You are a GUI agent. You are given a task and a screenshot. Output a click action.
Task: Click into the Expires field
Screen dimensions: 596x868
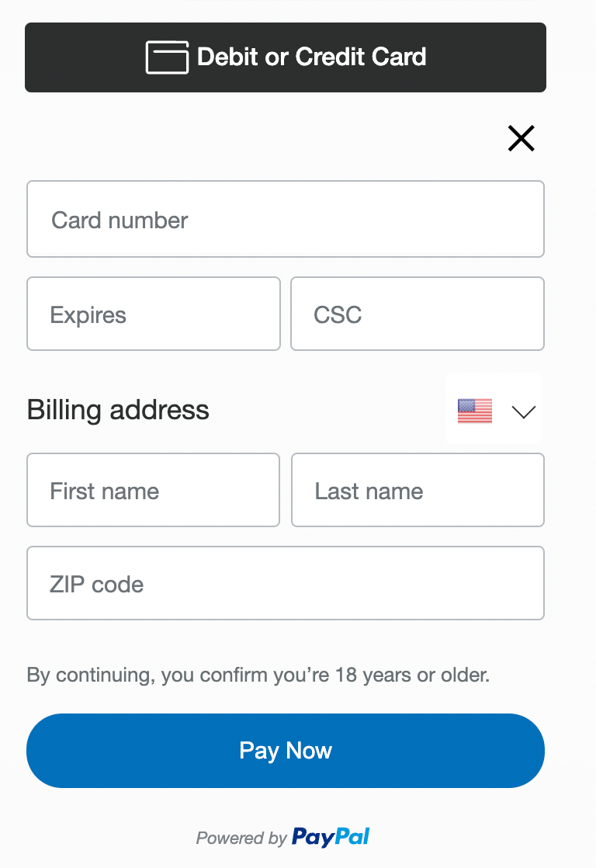coord(154,314)
